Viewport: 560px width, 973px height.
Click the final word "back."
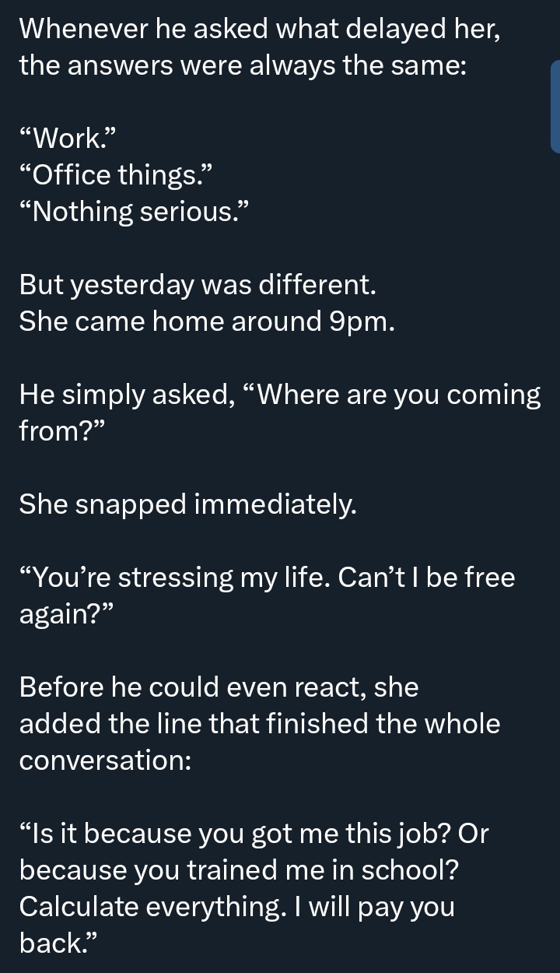[59, 943]
